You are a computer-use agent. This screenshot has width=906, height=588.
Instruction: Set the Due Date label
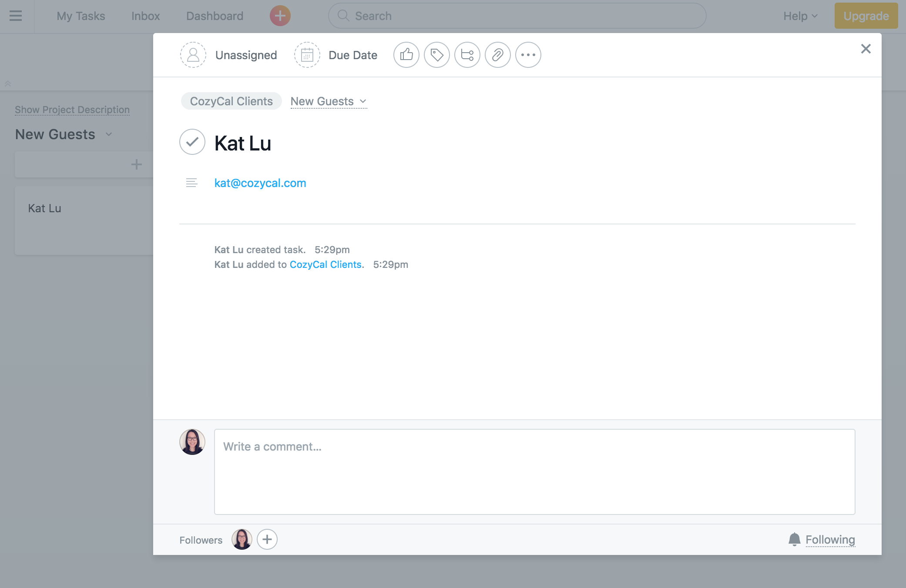[353, 55]
